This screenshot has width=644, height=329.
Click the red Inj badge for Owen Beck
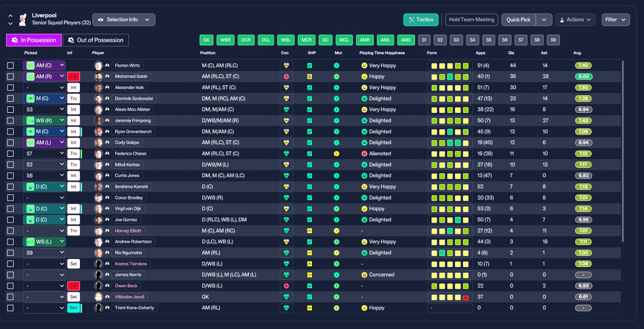coord(73,286)
